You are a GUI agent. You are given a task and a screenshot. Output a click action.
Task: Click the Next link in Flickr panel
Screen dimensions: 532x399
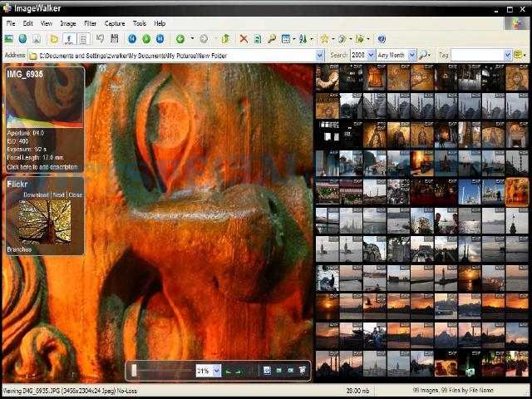59,195
